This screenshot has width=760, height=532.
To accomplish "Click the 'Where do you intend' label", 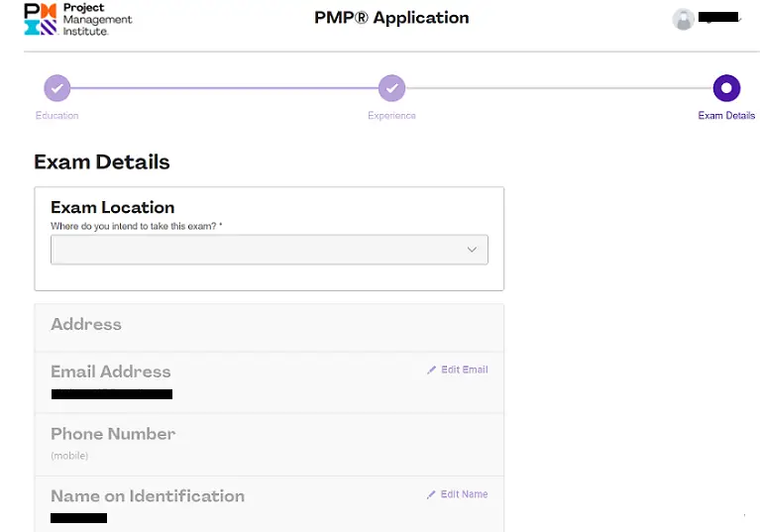I will click(136, 226).
